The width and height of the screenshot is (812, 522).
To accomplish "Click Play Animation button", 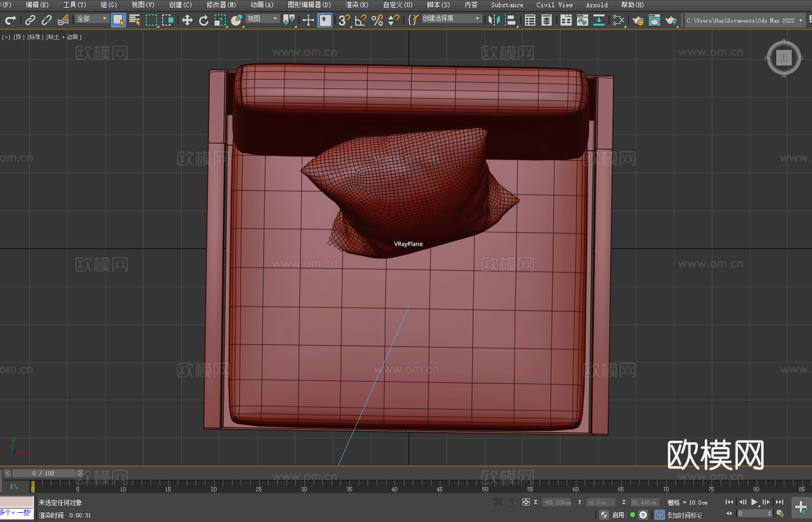I will pos(754,502).
